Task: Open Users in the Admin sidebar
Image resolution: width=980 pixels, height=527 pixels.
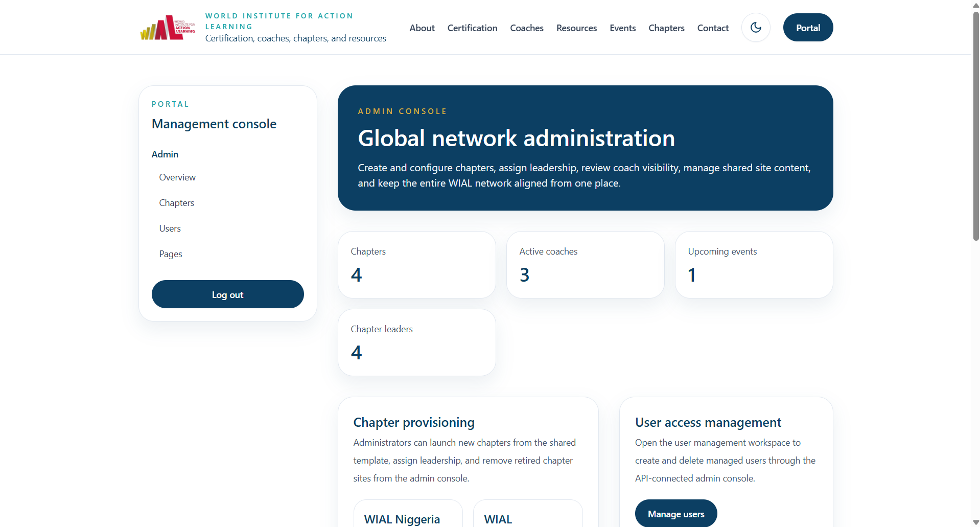Action: pos(170,228)
